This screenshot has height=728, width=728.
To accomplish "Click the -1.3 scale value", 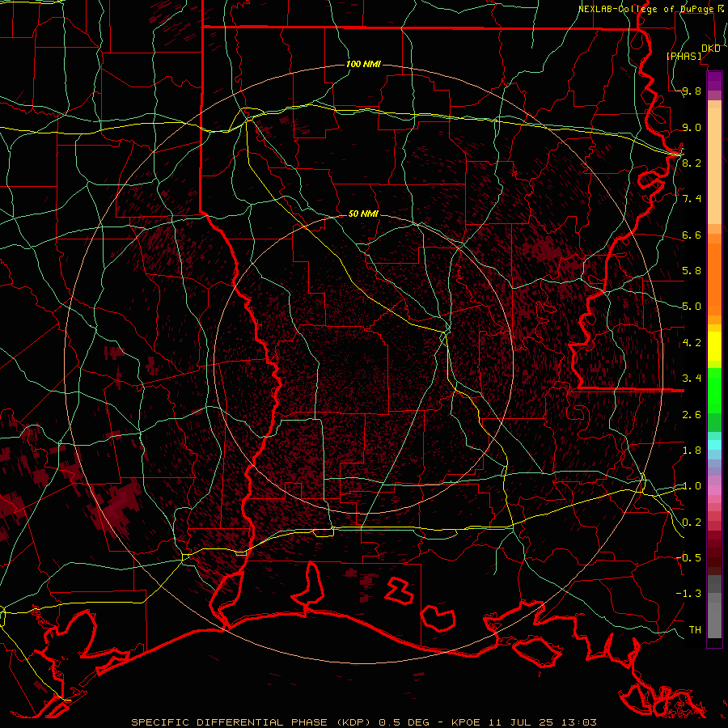I will click(688, 594).
